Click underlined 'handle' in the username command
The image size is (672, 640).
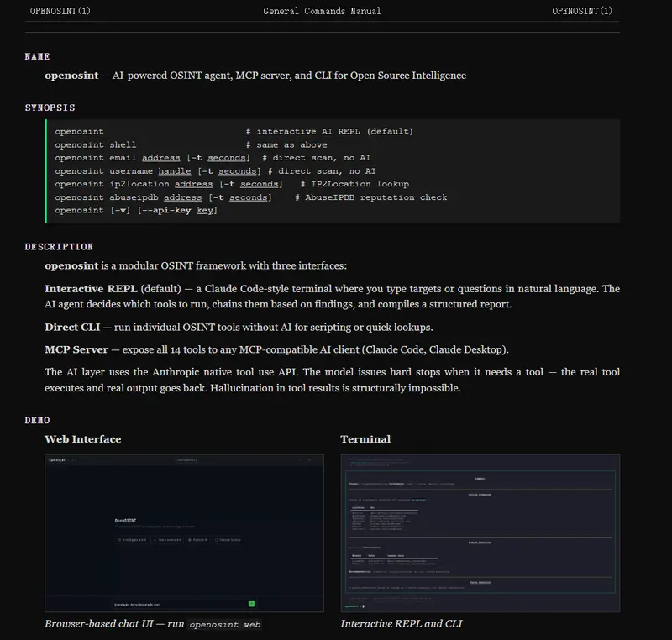175,171
